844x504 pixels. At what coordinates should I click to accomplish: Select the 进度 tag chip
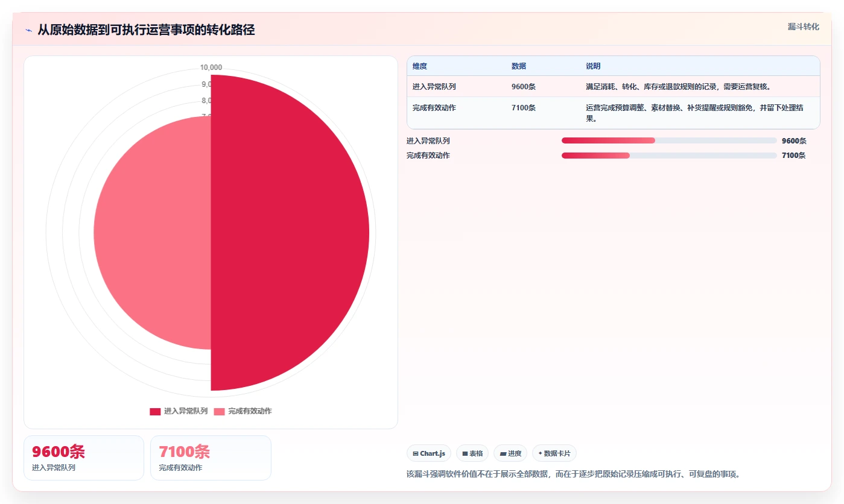tap(510, 453)
